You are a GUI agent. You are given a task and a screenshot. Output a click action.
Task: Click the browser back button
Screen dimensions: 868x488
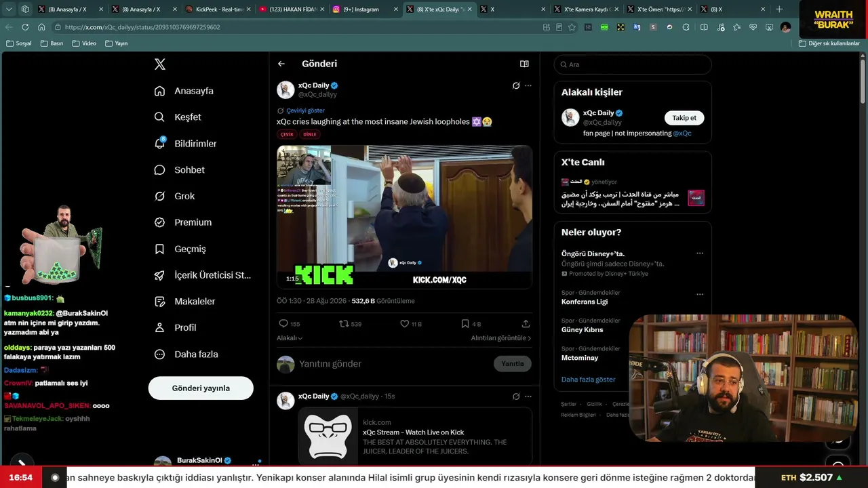tap(9, 27)
